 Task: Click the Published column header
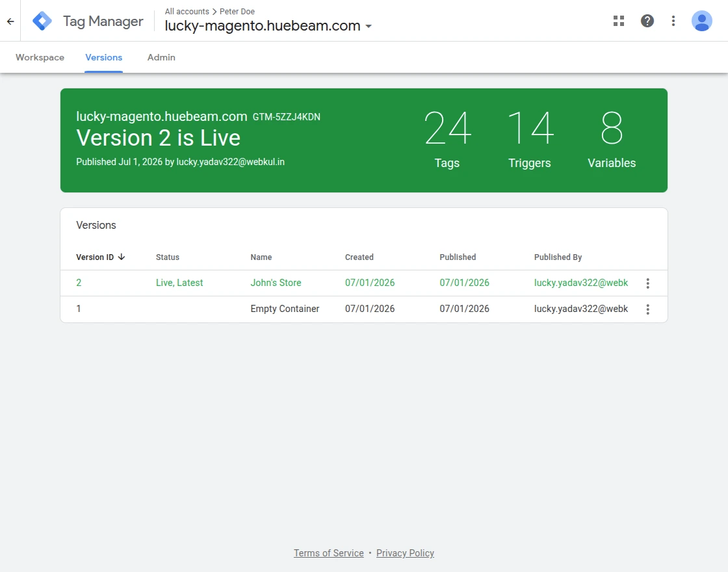point(458,257)
